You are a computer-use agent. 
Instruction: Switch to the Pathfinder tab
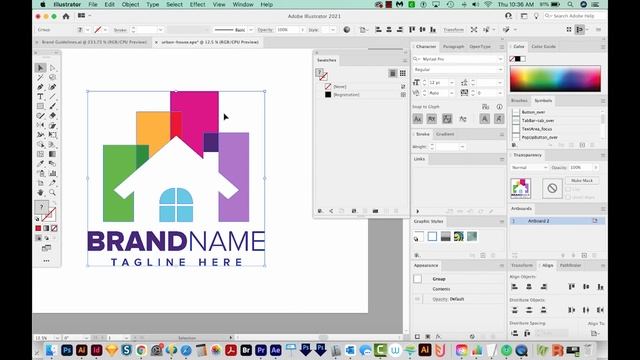(570, 265)
